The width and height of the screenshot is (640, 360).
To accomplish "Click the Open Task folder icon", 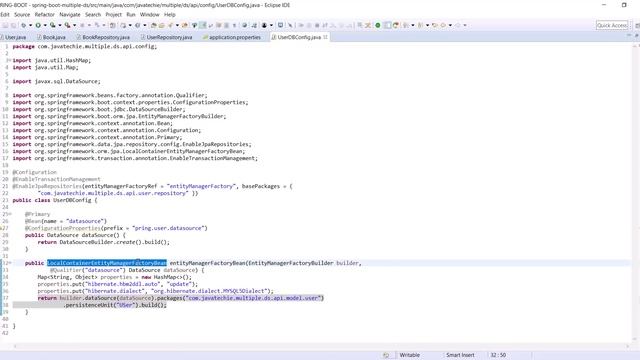I will (x=161, y=25).
